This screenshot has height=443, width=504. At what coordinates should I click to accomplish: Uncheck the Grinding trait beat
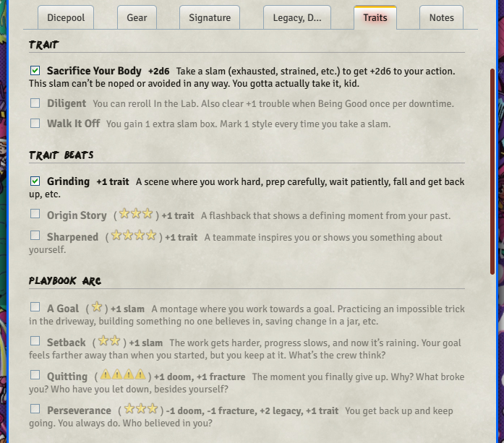coord(35,181)
